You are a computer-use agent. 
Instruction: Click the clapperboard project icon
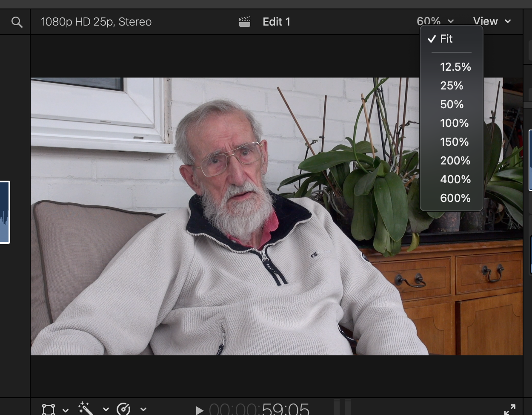tap(245, 22)
